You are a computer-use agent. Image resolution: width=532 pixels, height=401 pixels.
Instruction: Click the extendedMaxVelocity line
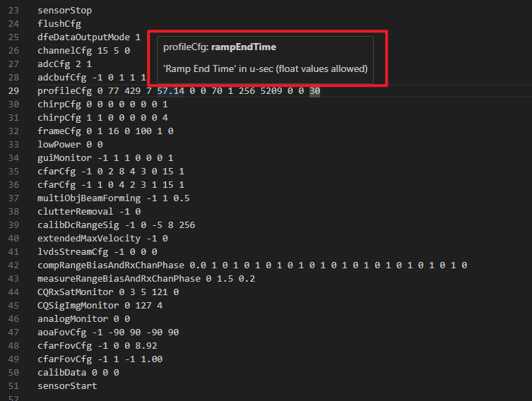[102, 239]
